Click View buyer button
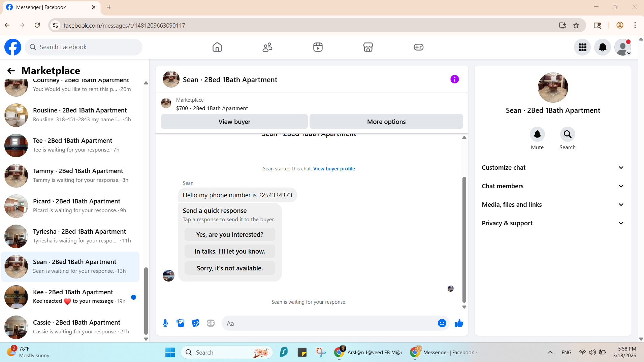Screen dimensions: 644x362 pos(234,122)
